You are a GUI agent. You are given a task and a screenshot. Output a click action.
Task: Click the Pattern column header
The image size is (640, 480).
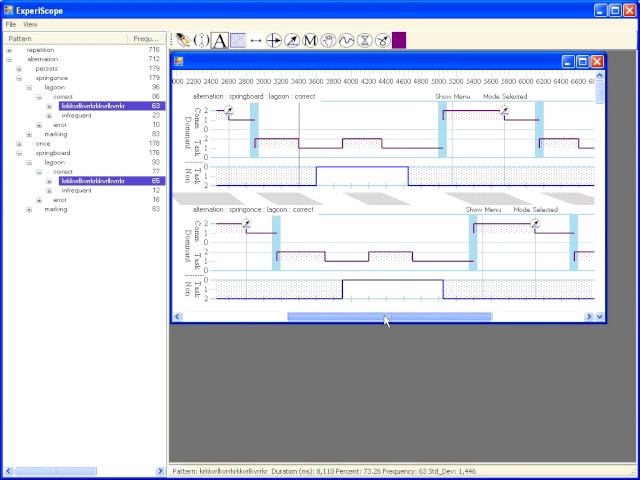point(65,39)
